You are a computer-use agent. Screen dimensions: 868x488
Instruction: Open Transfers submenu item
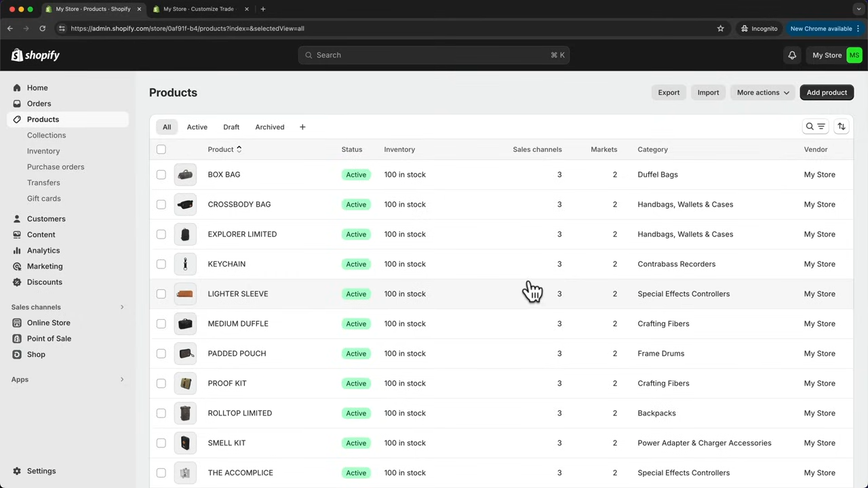pos(43,183)
